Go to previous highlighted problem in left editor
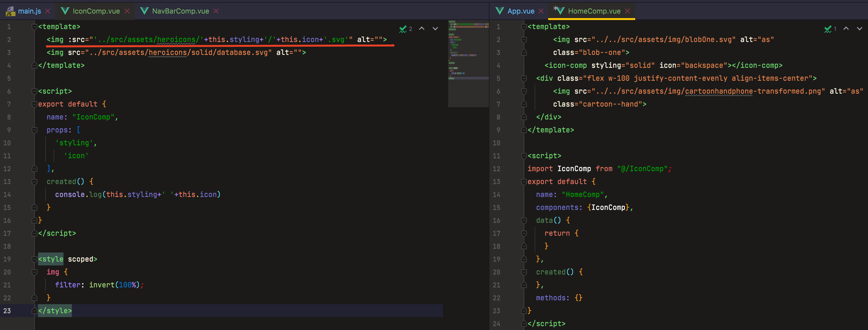 [421, 29]
